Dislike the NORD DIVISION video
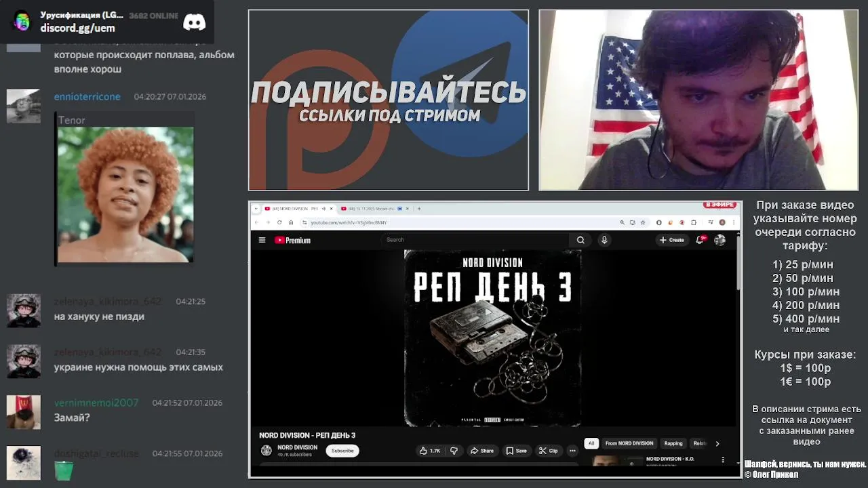The image size is (868, 488). tap(454, 451)
